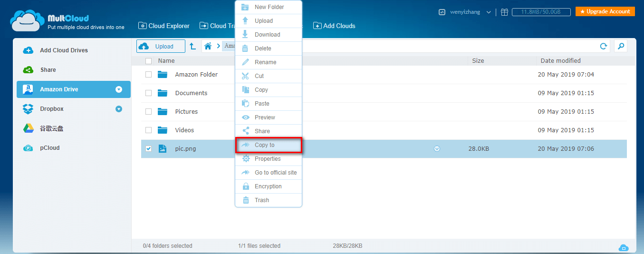Choose Delete from context menu

point(269,49)
